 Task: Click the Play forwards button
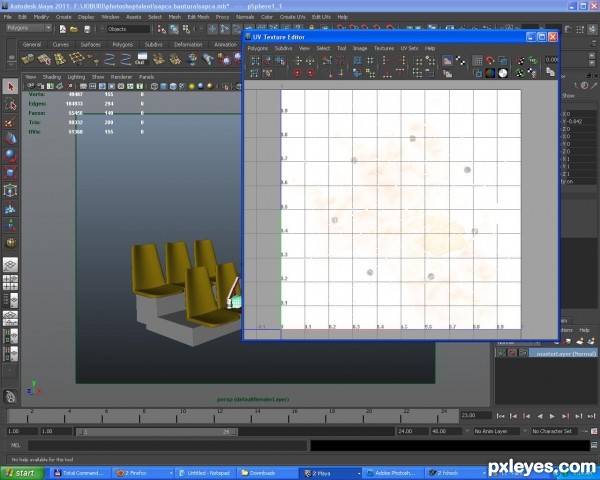552,416
